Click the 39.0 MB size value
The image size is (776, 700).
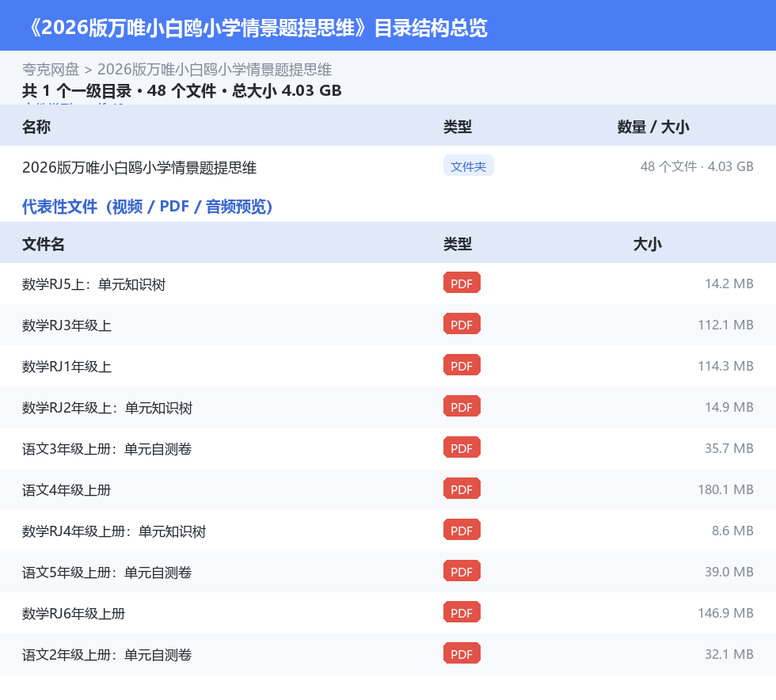click(x=729, y=571)
